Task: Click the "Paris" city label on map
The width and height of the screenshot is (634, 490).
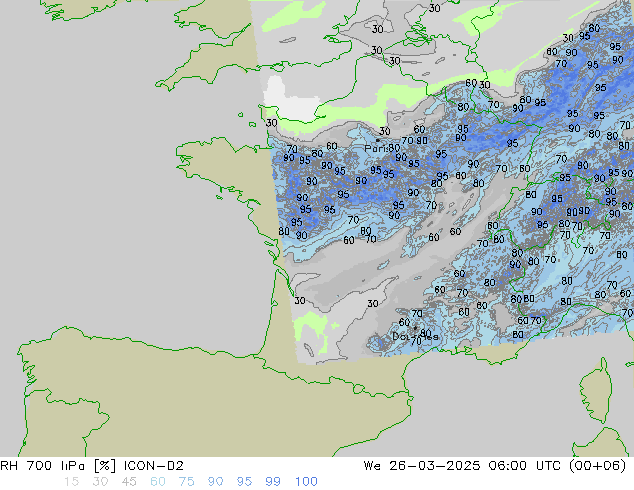Action: point(376,148)
